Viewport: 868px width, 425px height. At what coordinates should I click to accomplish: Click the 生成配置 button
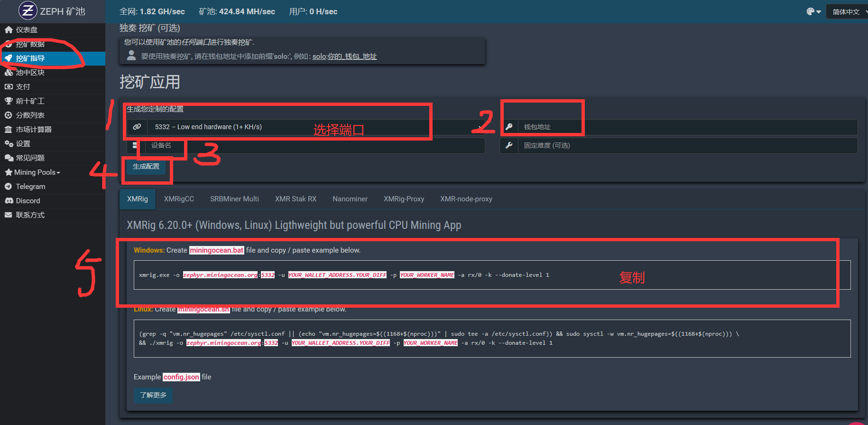point(146,167)
